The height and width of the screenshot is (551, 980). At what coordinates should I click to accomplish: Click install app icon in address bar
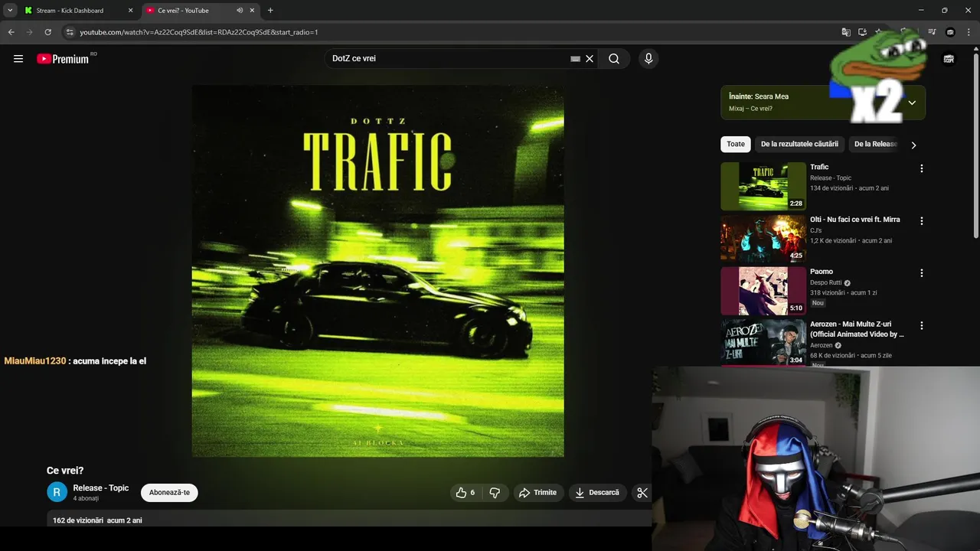862,32
